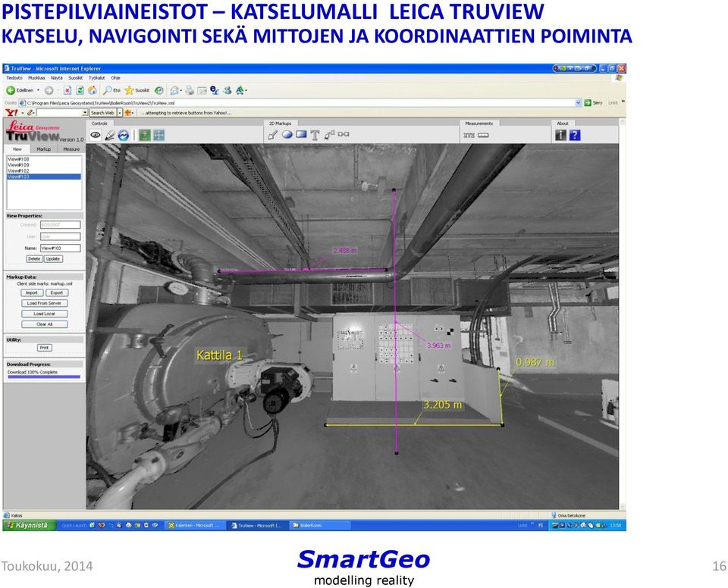The width and height of the screenshot is (728, 588).
Task: Click the Siirry go button
Action: (x=593, y=103)
